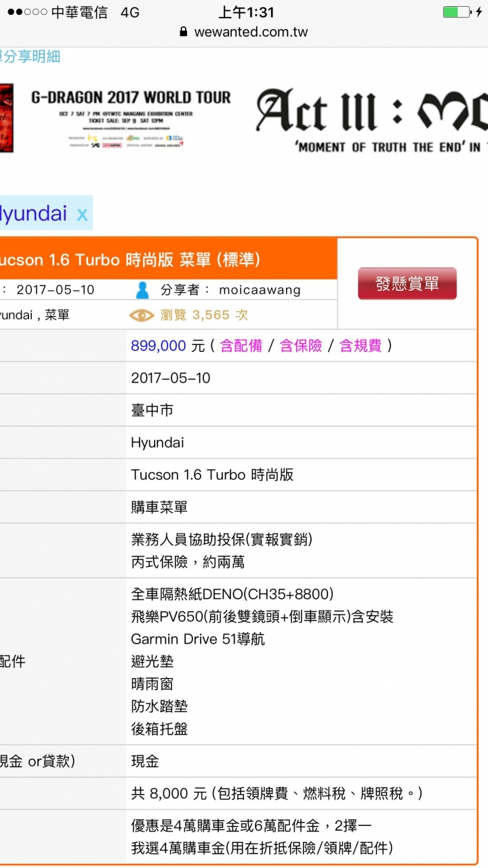Open the Hyundai tag link
Image resolution: width=488 pixels, height=868 pixels.
(33, 214)
